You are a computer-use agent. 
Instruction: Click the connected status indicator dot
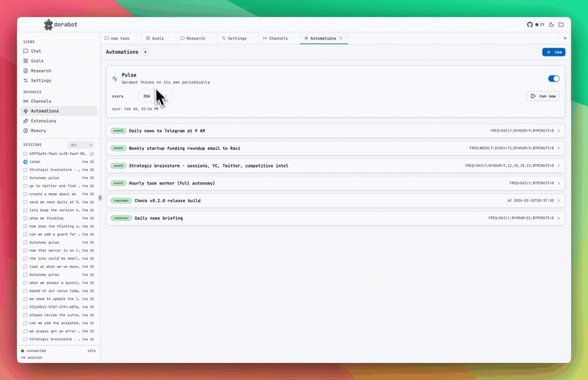coord(23,351)
